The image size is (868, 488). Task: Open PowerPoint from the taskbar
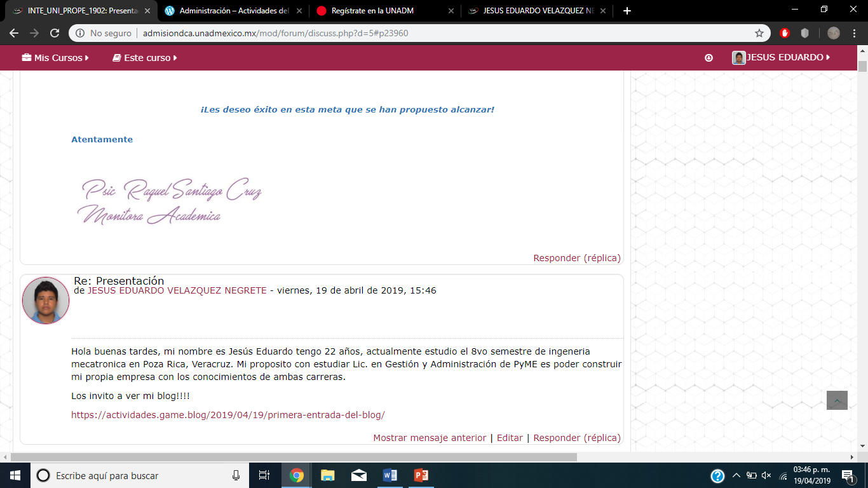pos(421,475)
